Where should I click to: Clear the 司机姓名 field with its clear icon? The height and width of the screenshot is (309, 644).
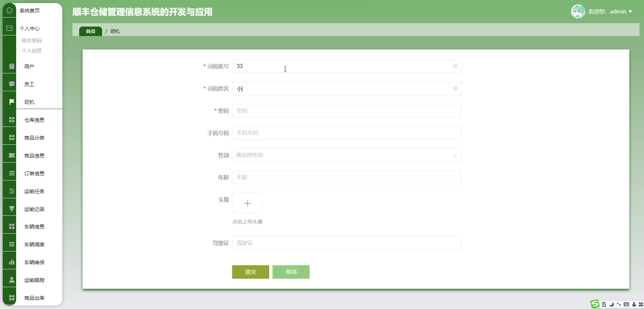pos(455,88)
